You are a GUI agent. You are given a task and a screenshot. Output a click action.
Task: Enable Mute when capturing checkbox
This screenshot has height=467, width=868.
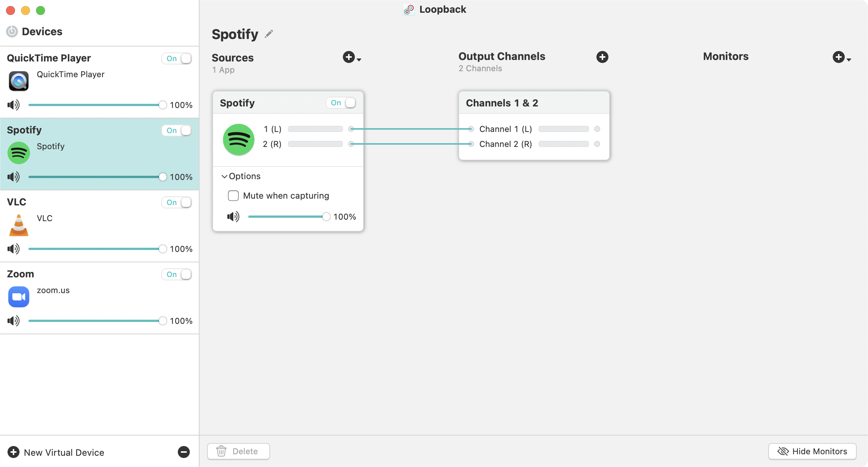pos(233,196)
